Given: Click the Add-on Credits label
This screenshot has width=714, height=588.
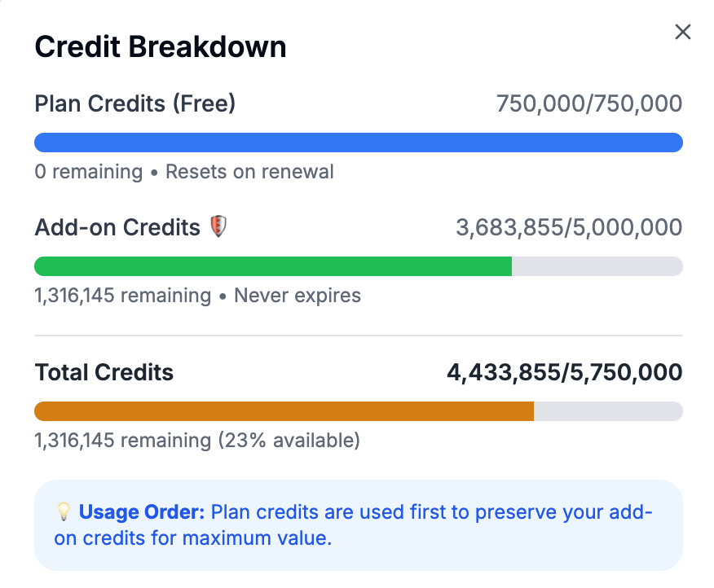Looking at the screenshot, I should pyautogui.click(x=117, y=227).
